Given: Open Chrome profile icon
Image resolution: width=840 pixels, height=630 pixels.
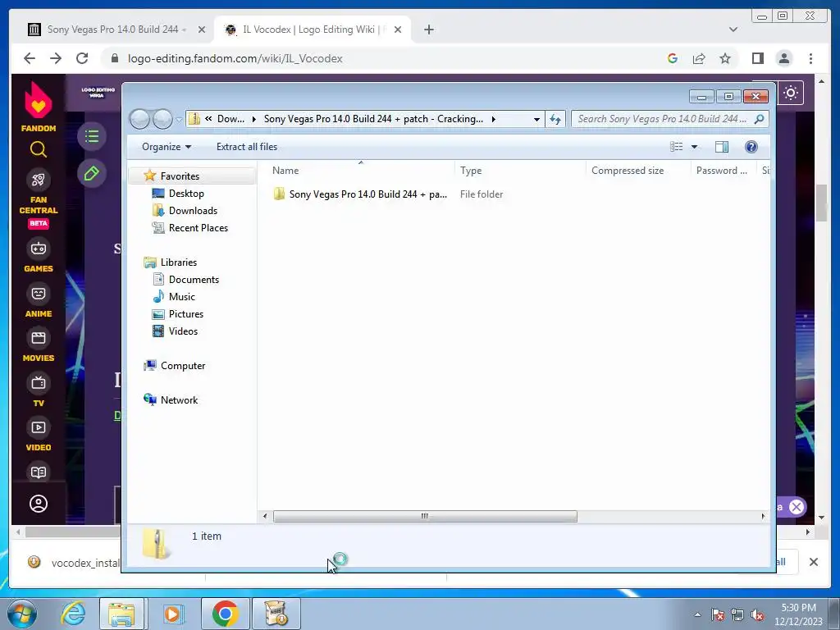Looking at the screenshot, I should pos(783,58).
